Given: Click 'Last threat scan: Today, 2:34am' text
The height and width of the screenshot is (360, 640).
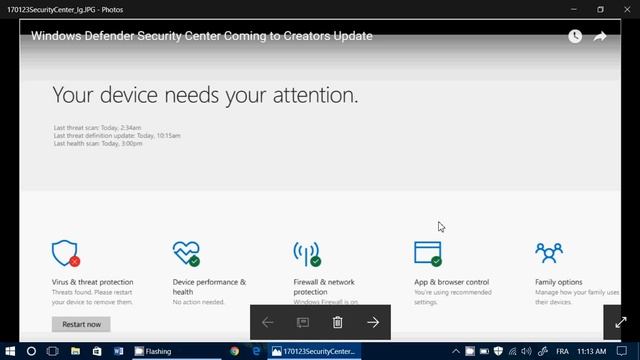Looking at the screenshot, I should [x=97, y=128].
